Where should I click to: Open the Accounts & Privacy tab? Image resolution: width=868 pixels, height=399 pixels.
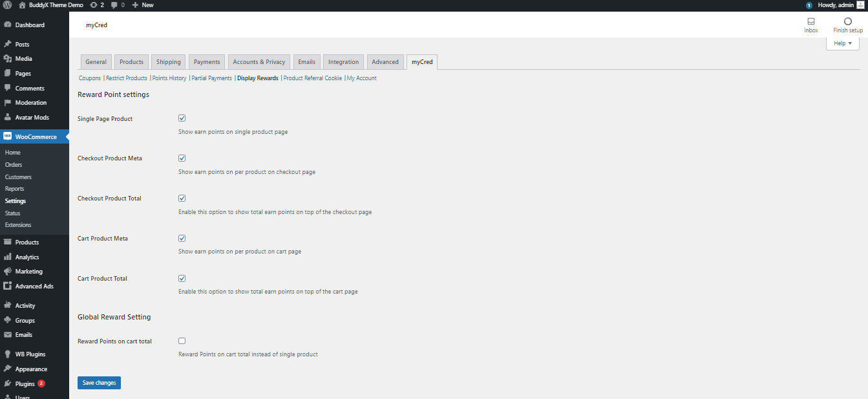[259, 62]
